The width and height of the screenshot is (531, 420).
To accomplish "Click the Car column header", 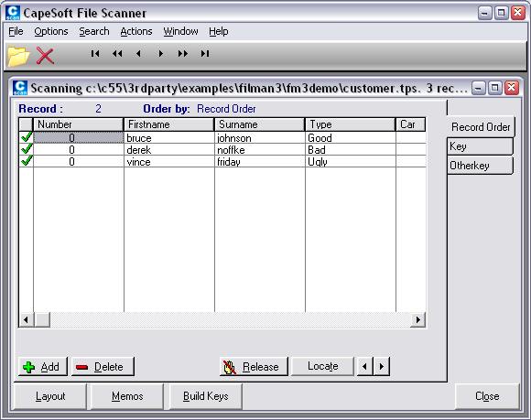I will point(410,124).
